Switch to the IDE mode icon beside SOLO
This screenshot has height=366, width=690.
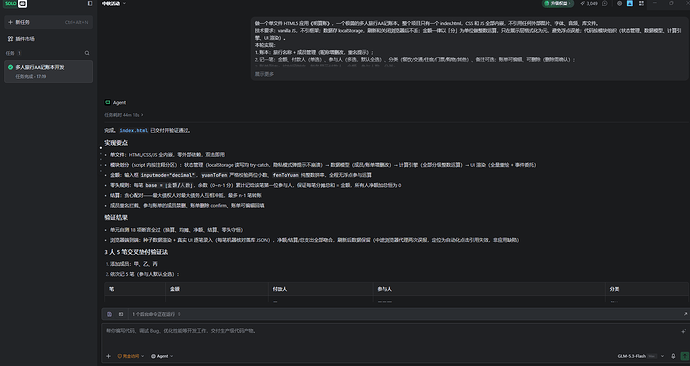[22, 4]
